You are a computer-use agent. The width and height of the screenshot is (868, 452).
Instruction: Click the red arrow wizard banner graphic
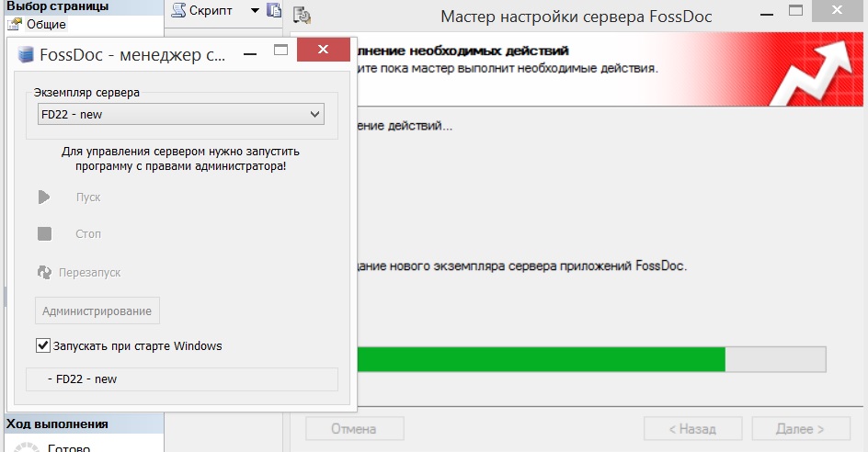point(813,71)
